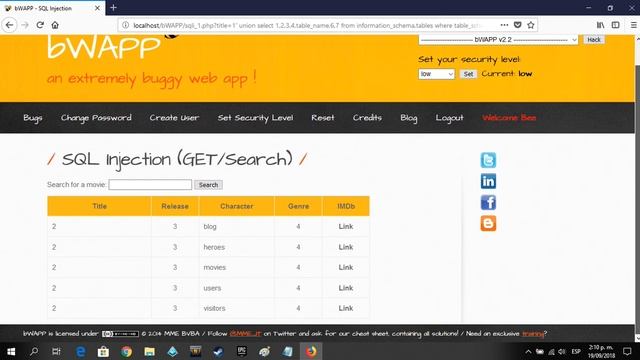The width and height of the screenshot is (640, 360).
Task: Open the IMDb Link in visitors row
Action: tap(346, 308)
